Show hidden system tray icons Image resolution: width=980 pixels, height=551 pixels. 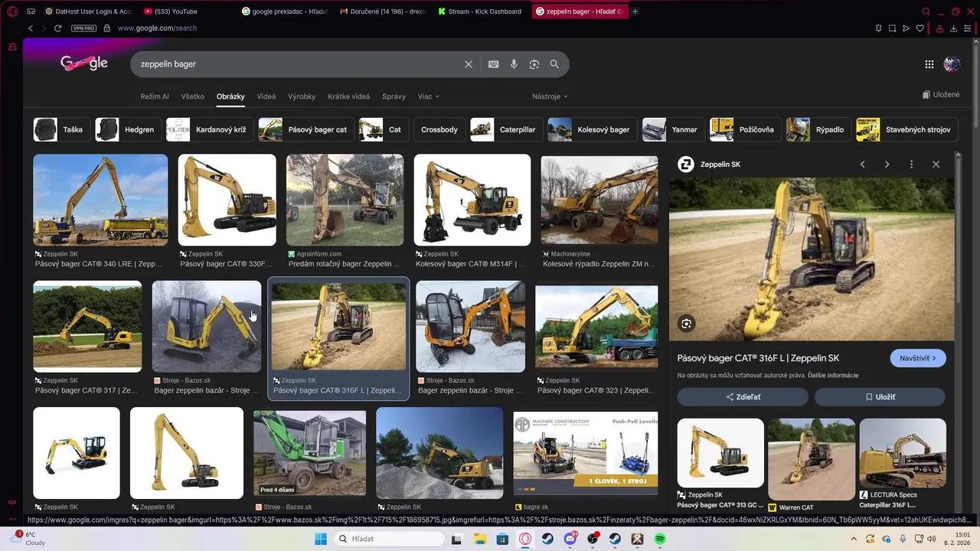854,539
